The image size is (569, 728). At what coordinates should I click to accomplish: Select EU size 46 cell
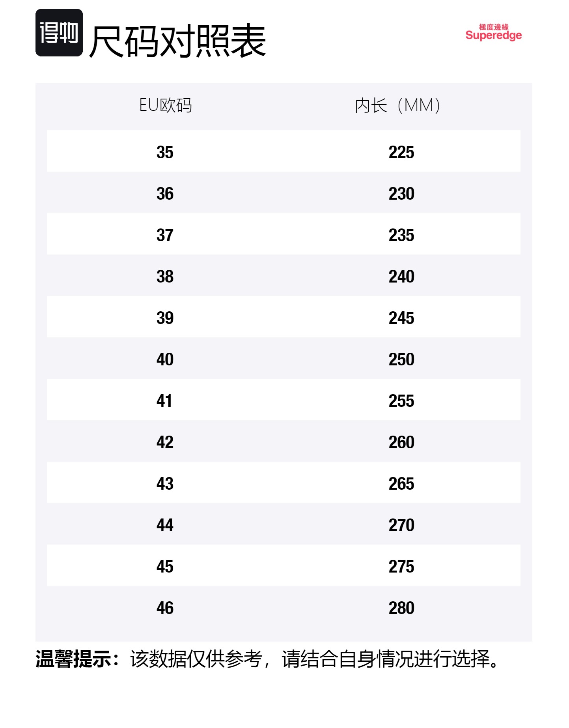(x=165, y=608)
